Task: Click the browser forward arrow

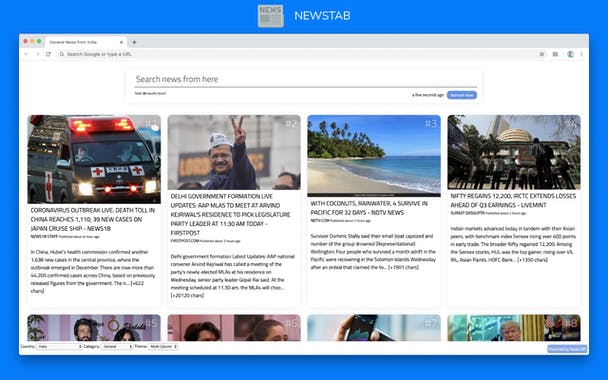Action: click(37, 54)
